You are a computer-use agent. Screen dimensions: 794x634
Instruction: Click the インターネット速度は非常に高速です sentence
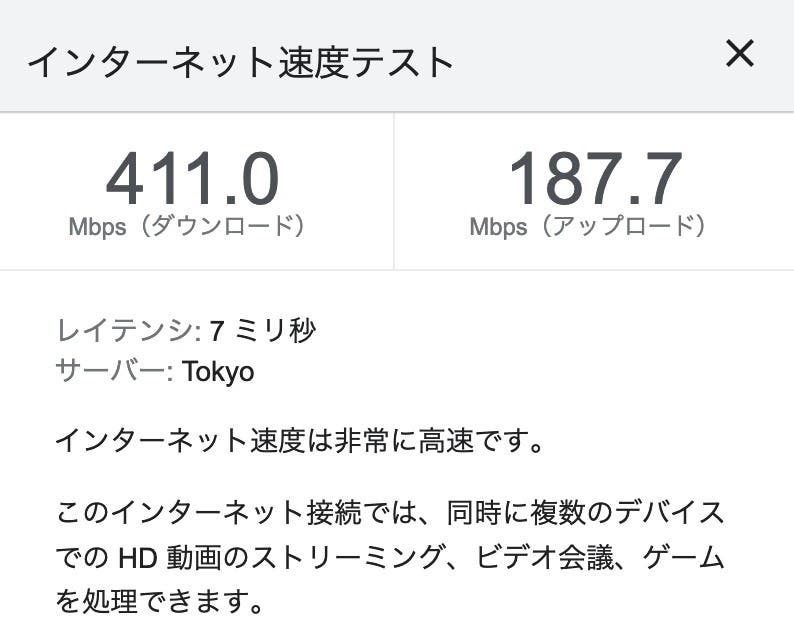300,441
